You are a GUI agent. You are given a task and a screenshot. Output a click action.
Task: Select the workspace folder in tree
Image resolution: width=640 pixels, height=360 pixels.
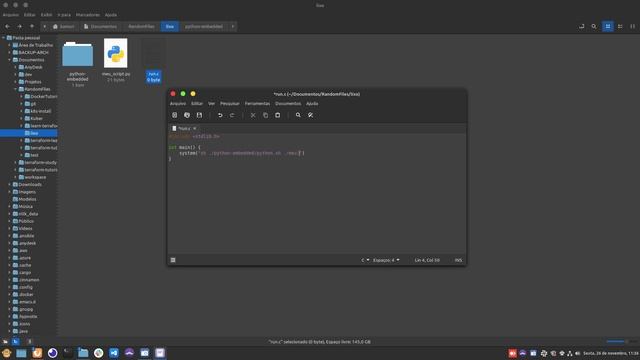coord(32,177)
